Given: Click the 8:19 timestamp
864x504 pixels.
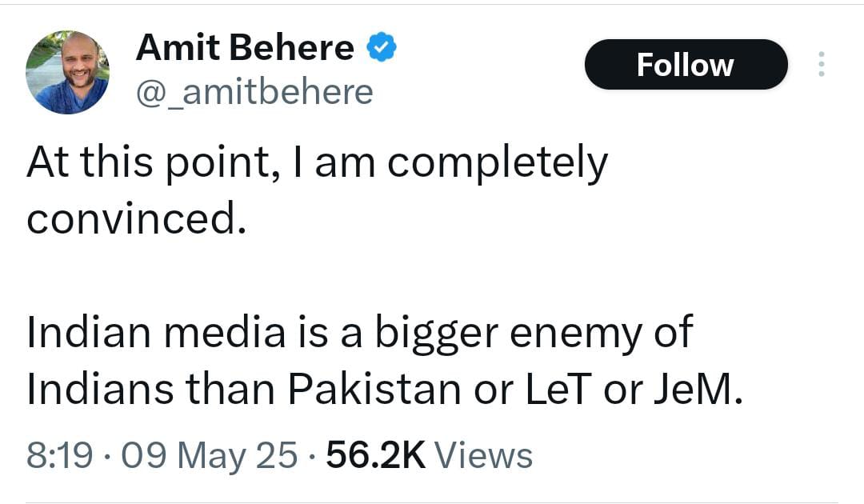Looking at the screenshot, I should point(59,455).
